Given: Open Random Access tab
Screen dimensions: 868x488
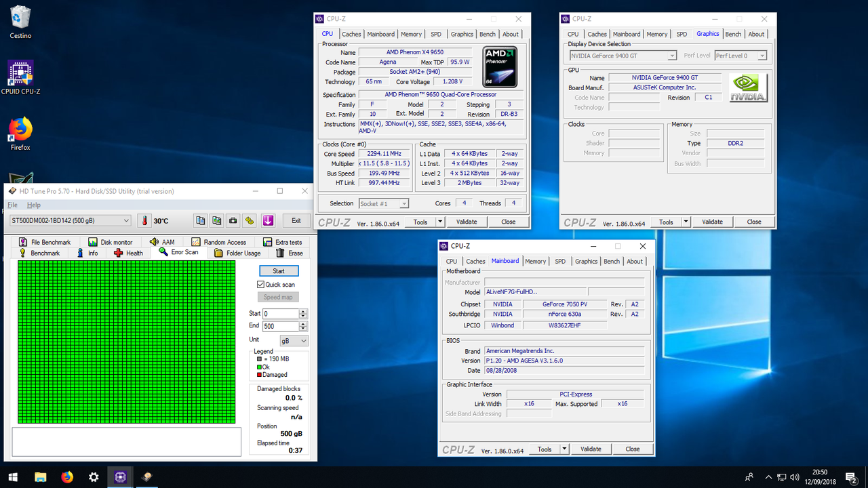Looking at the screenshot, I should pyautogui.click(x=219, y=242).
